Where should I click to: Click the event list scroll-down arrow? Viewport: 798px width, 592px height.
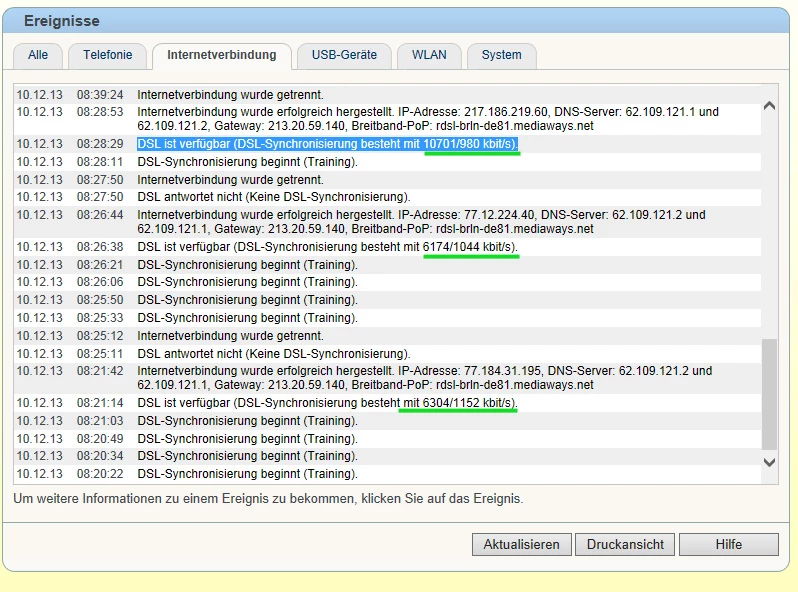(x=770, y=462)
